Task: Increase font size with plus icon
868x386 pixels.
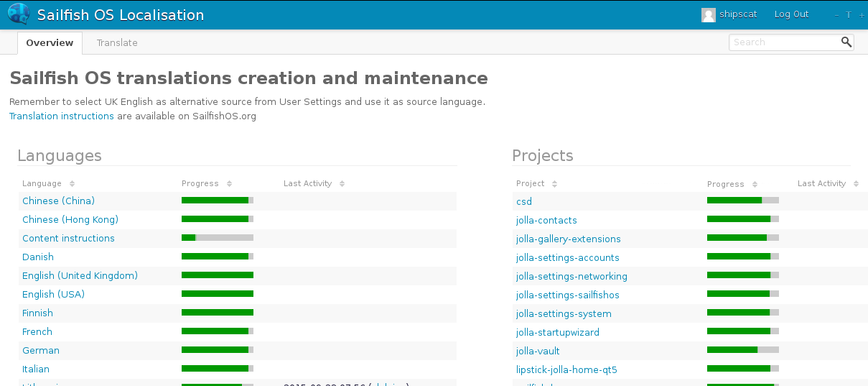Action: point(862,15)
